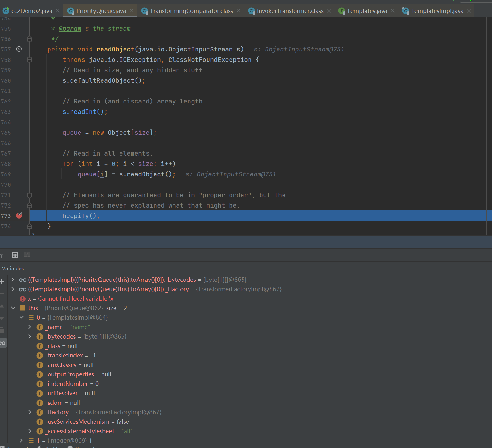Image resolution: width=492 pixels, height=448 pixels.
Task: Place cursor on heapify() call line
Action: tap(258, 215)
